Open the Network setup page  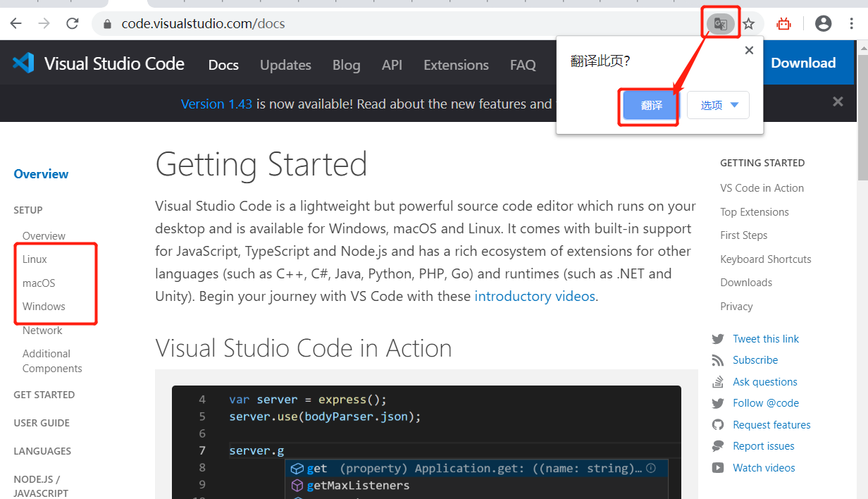point(42,331)
